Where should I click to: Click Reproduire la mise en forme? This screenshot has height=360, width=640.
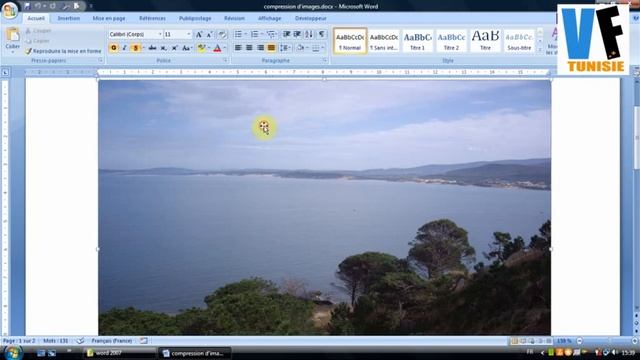tap(63, 51)
